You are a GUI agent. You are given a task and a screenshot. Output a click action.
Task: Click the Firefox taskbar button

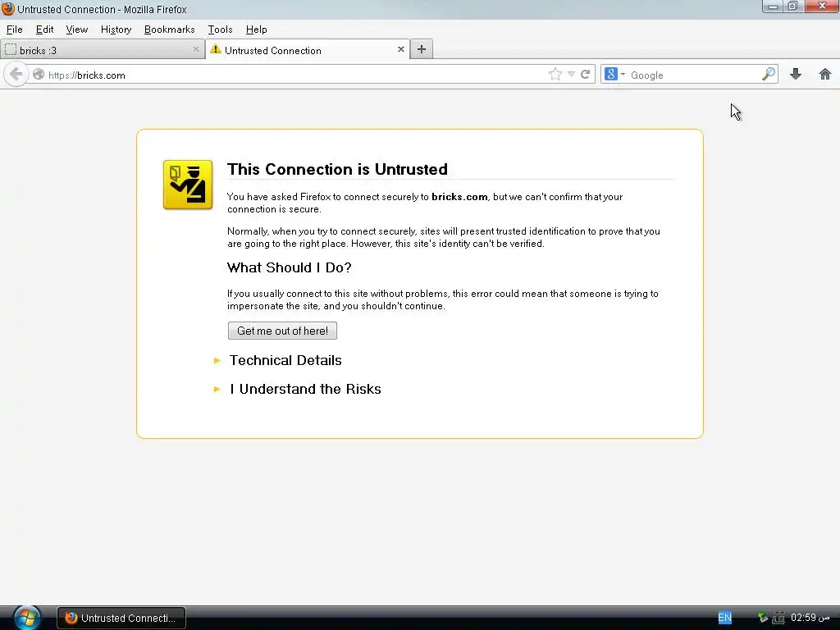pyautogui.click(x=121, y=618)
